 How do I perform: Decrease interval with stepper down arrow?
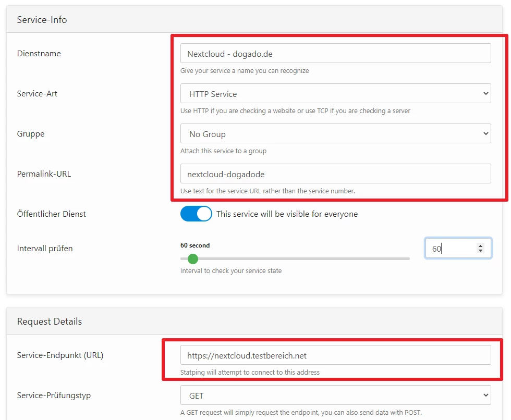click(x=480, y=250)
